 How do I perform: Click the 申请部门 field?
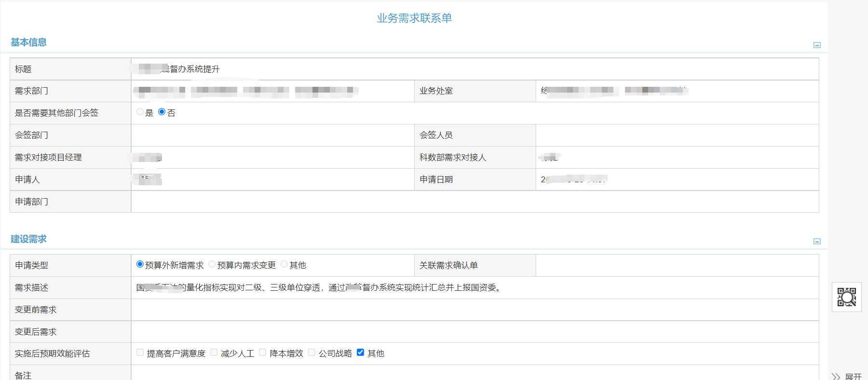475,202
